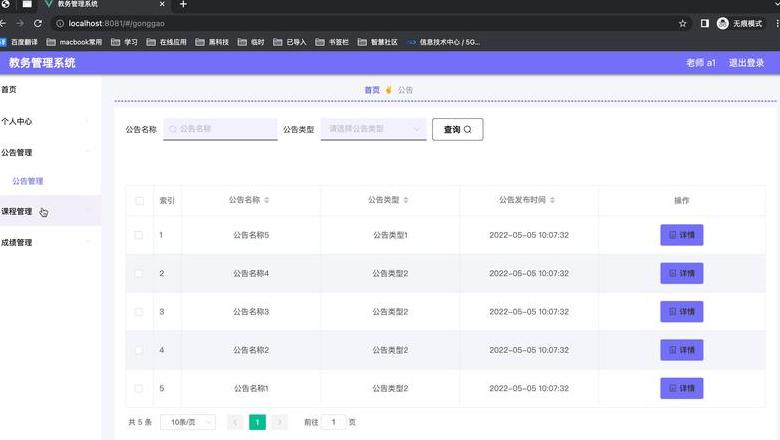Click the address bar URL
780x440 pixels.
tap(116, 23)
